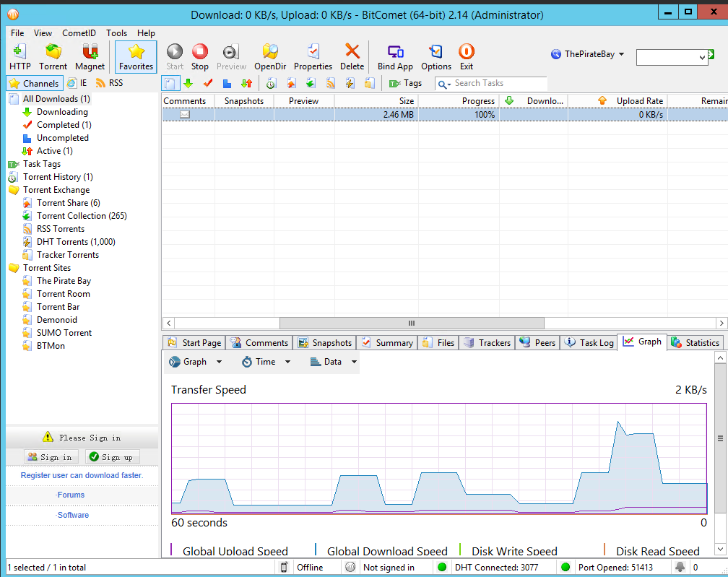Filter by downloading tasks green arrow
This screenshot has width=728, height=577.
188,84
